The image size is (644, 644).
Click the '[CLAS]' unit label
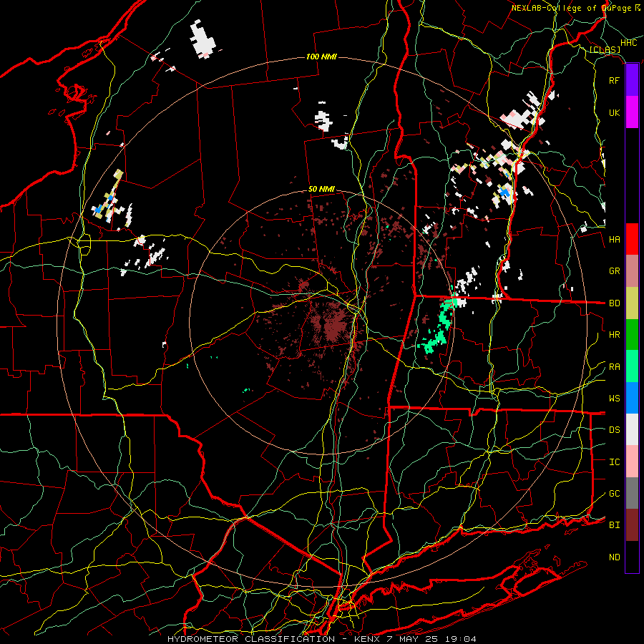(x=605, y=50)
